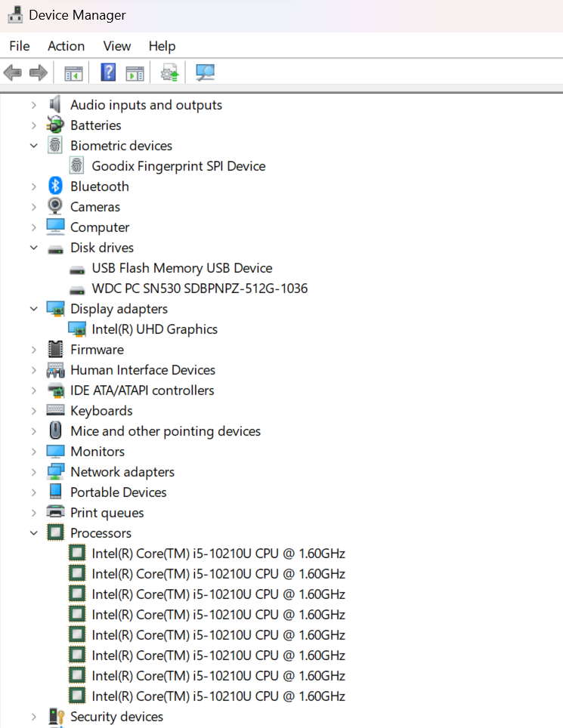
Task: Select the first Intel Core i5-10210U processor entry
Action: (x=218, y=554)
